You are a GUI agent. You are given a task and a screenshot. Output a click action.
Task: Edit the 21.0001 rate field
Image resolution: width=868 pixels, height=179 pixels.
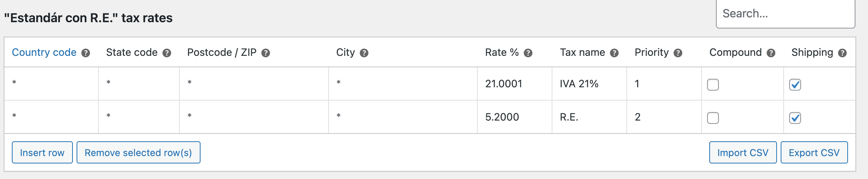pyautogui.click(x=515, y=84)
